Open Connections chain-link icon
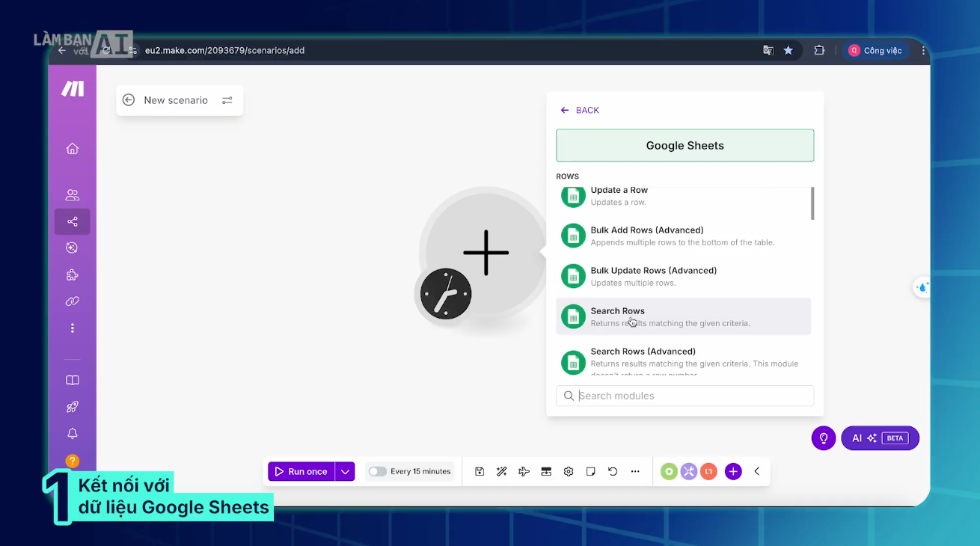 [x=73, y=301]
